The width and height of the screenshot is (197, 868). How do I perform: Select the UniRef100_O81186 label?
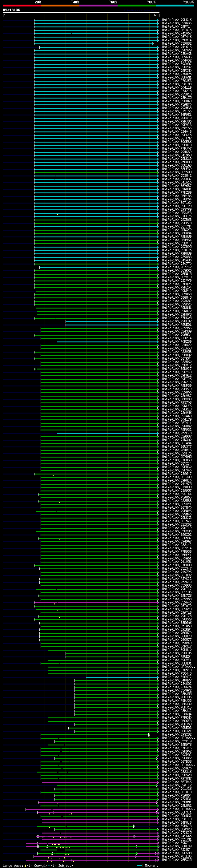(x=176, y=592)
